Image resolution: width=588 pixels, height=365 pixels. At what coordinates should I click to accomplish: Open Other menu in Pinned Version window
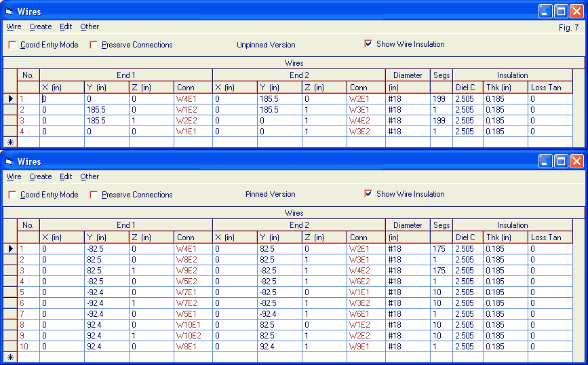pyautogui.click(x=90, y=176)
